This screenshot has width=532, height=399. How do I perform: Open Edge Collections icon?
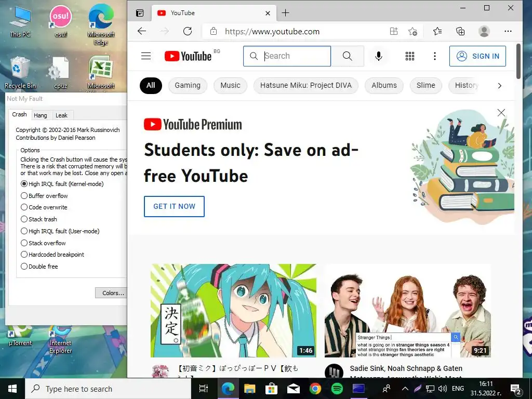coord(460,31)
